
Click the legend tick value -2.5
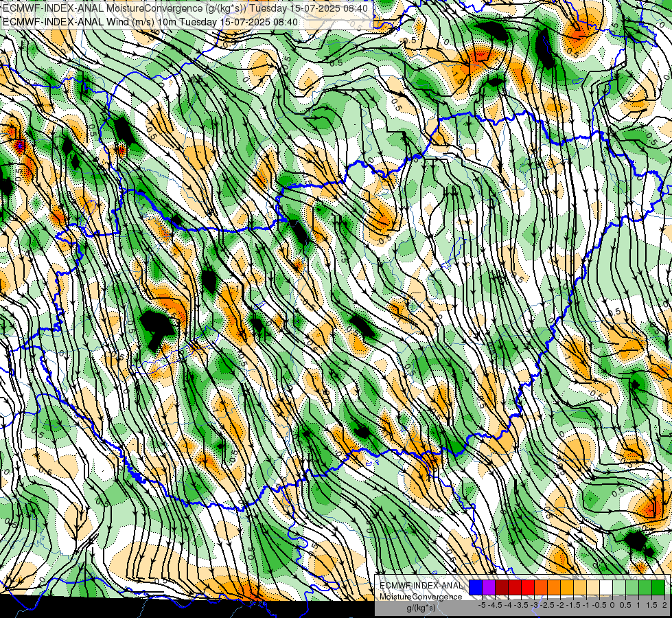click(x=547, y=605)
